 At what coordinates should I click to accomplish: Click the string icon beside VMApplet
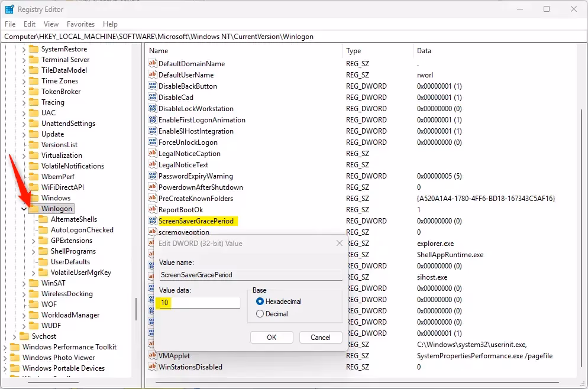coord(153,356)
